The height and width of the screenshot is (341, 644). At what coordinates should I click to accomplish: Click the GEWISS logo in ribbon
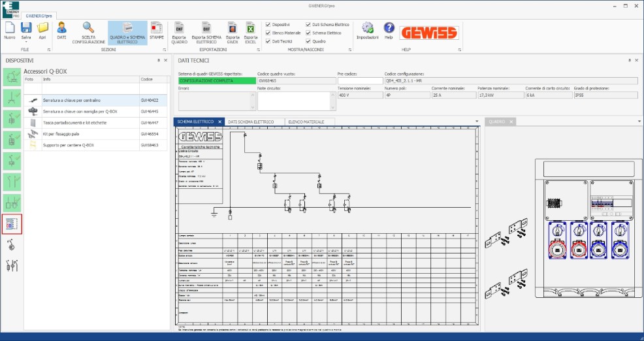[428, 33]
